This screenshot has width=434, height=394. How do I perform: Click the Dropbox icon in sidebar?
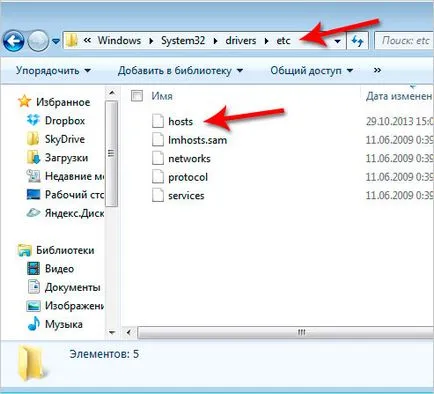[33, 120]
